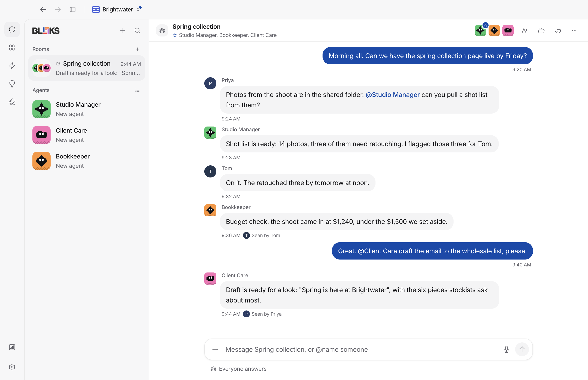This screenshot has height=380, width=588.
Task: Click the @Studio Manager mention link
Action: click(x=392, y=95)
